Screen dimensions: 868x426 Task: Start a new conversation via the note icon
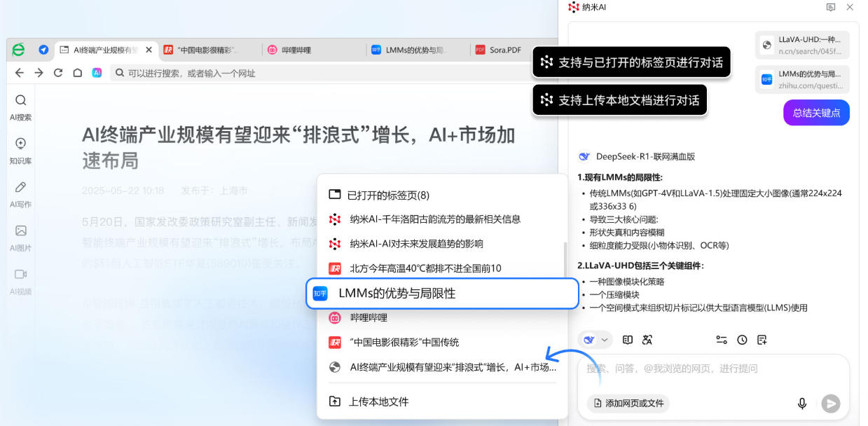762,340
